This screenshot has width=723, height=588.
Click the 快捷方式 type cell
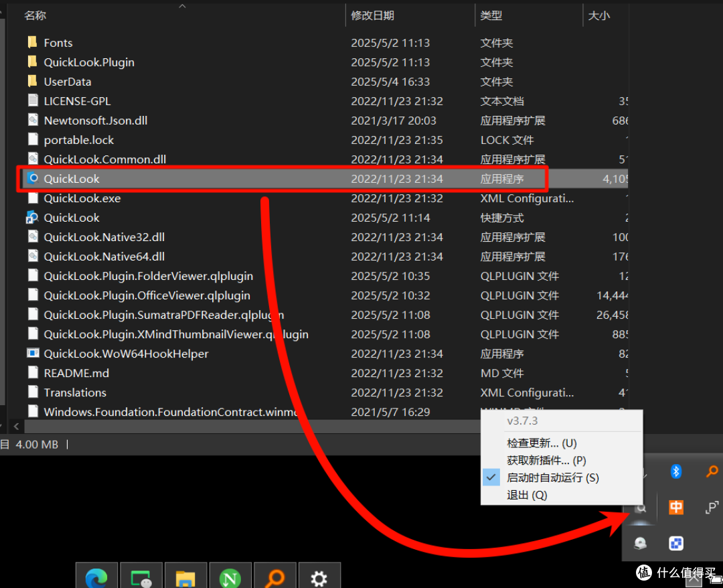point(502,217)
